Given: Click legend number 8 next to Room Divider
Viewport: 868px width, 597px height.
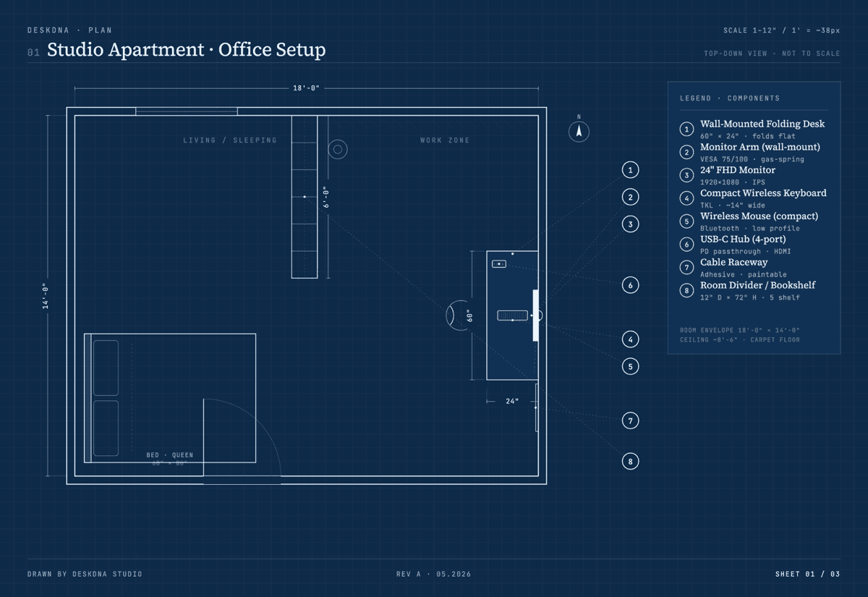Looking at the screenshot, I should [686, 291].
